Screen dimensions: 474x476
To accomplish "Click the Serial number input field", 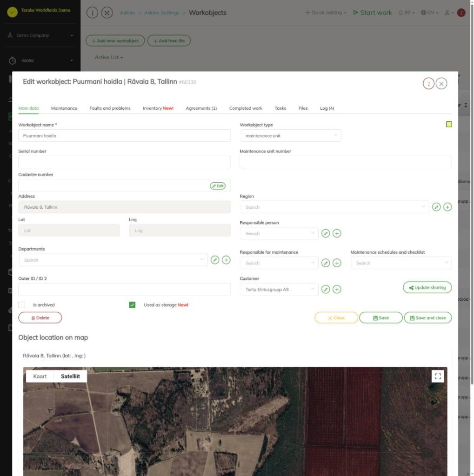I will click(124, 162).
